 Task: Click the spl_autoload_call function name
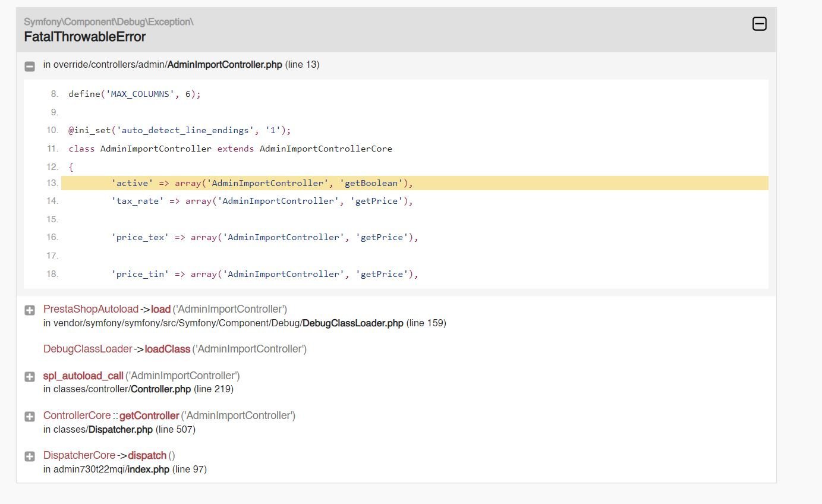(83, 376)
